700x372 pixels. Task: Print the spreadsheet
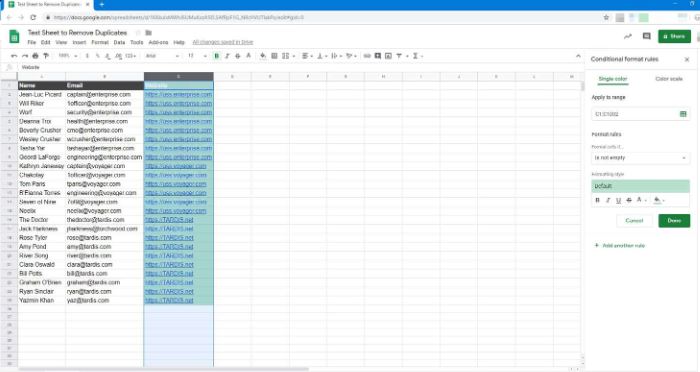(x=35, y=56)
